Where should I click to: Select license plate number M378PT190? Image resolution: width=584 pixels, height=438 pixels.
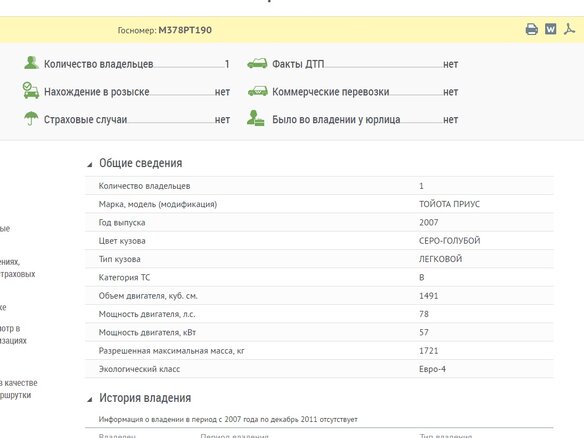click(185, 30)
